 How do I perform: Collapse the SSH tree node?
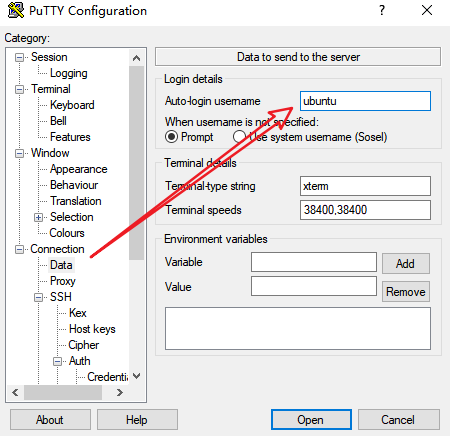point(38,297)
